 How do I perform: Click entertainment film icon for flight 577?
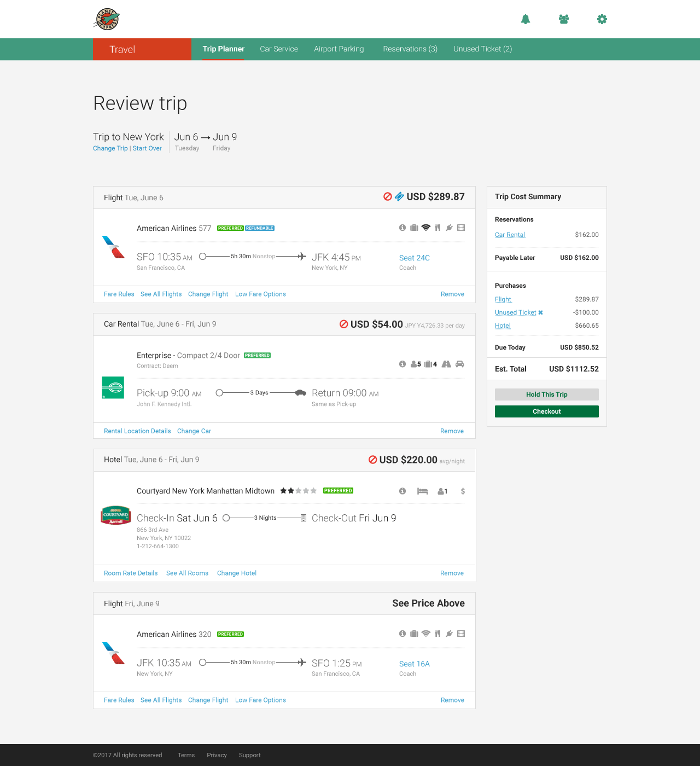pos(461,228)
